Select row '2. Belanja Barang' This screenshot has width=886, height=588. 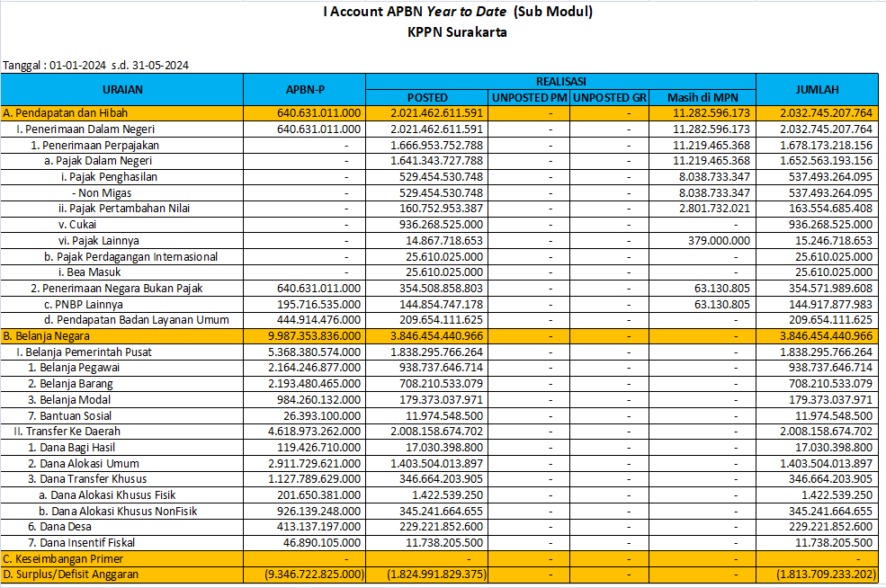(x=440, y=384)
